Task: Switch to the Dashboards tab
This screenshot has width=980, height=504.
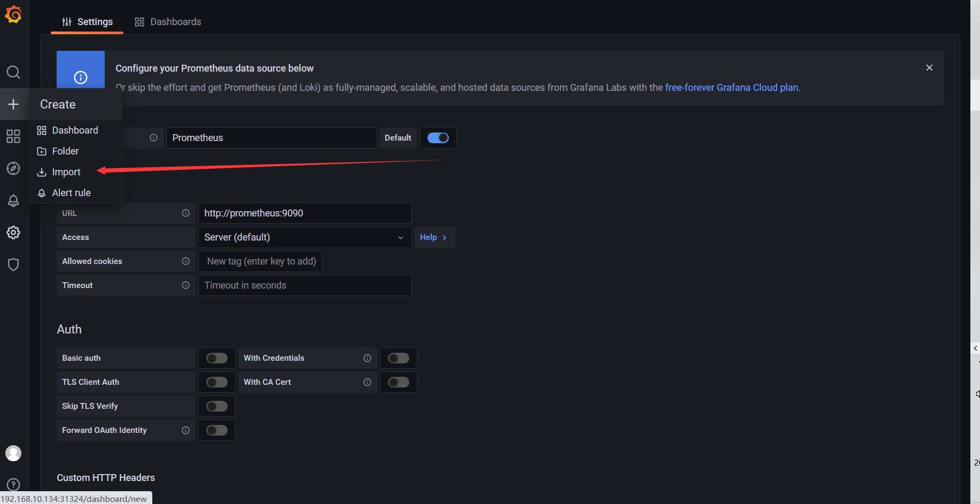Action: [168, 22]
